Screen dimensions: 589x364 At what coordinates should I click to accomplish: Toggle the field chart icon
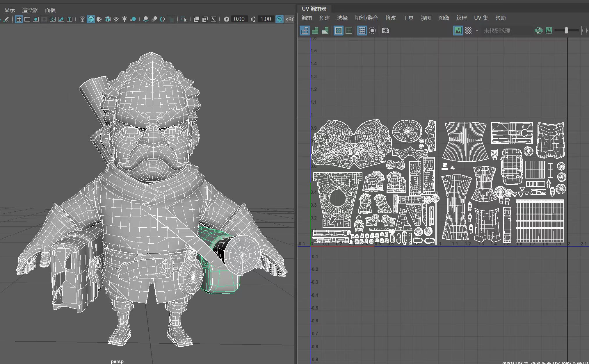click(53, 19)
